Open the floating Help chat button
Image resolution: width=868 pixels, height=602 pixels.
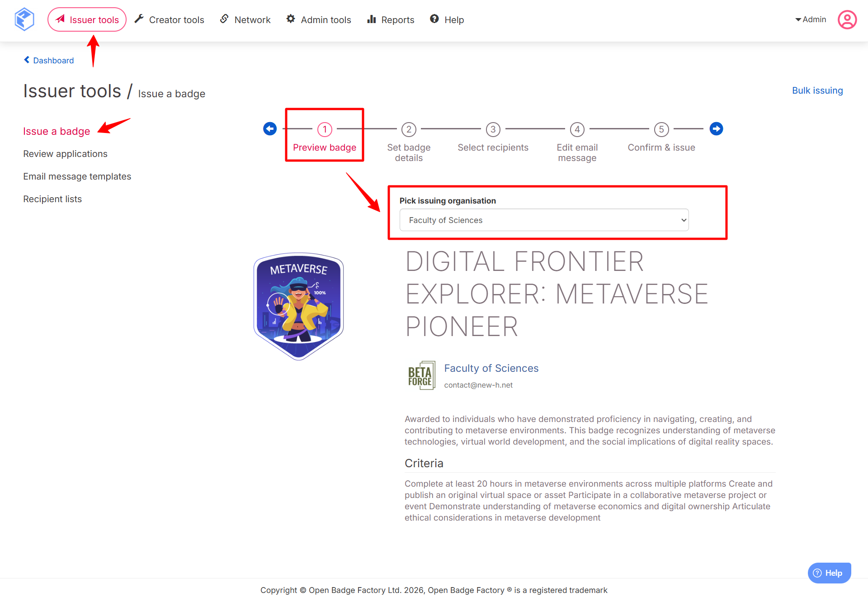click(x=829, y=573)
